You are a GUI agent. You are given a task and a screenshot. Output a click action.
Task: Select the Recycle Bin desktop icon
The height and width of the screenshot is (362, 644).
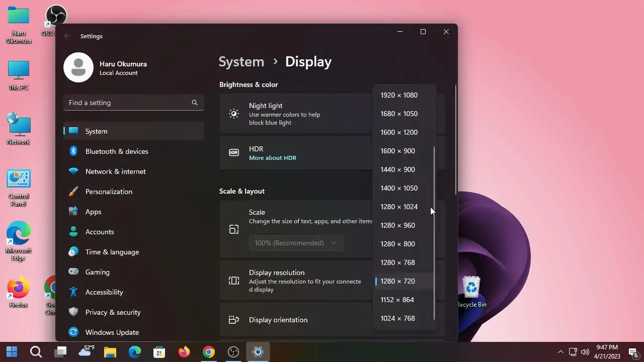point(471,292)
